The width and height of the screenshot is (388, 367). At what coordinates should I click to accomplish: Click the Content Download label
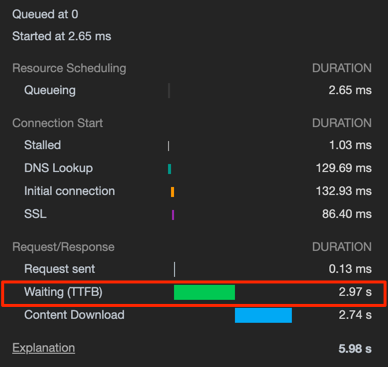pyautogui.click(x=74, y=315)
